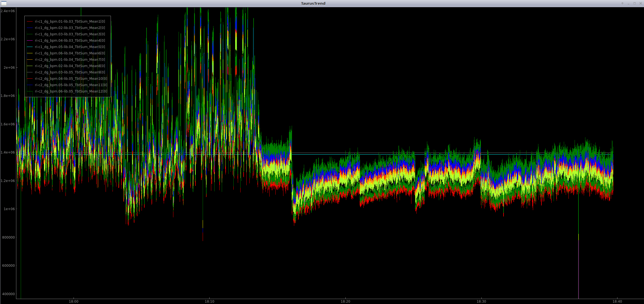Image resolution: width=644 pixels, height=304 pixels.
Task: Toggle curve bpm.02-lib.03_TbtSum_Mean2 in legend
Action: tap(70, 28)
